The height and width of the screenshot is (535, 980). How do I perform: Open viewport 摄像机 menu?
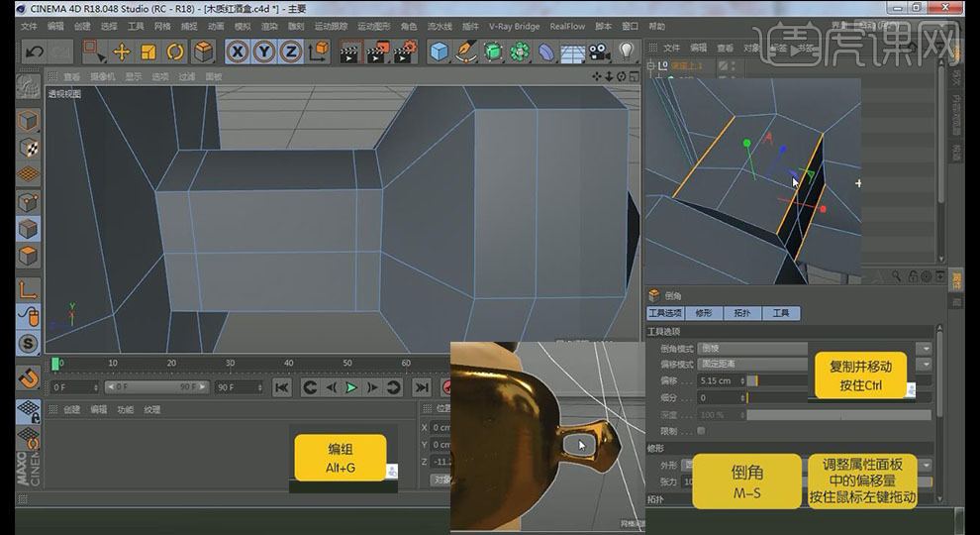pos(102,76)
